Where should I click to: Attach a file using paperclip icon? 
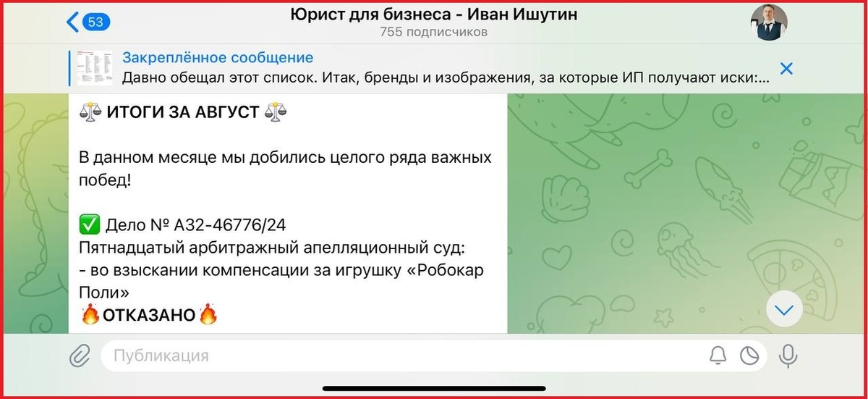pyautogui.click(x=79, y=356)
